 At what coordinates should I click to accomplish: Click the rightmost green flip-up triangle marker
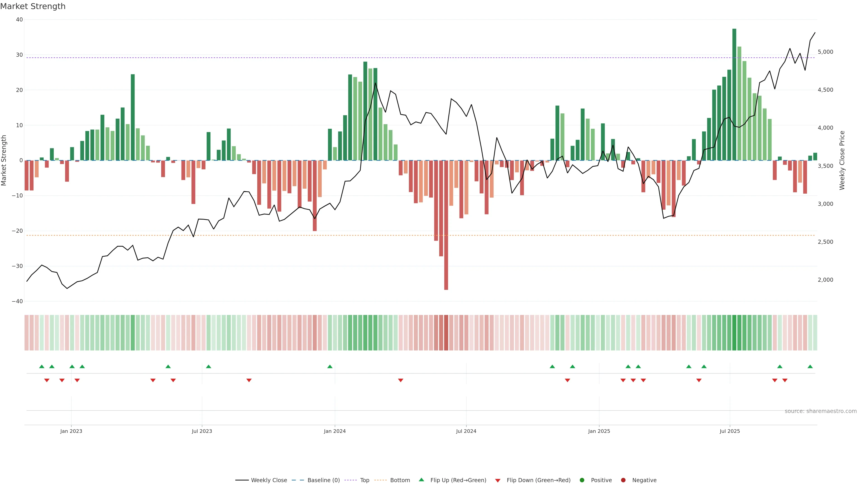(810, 366)
